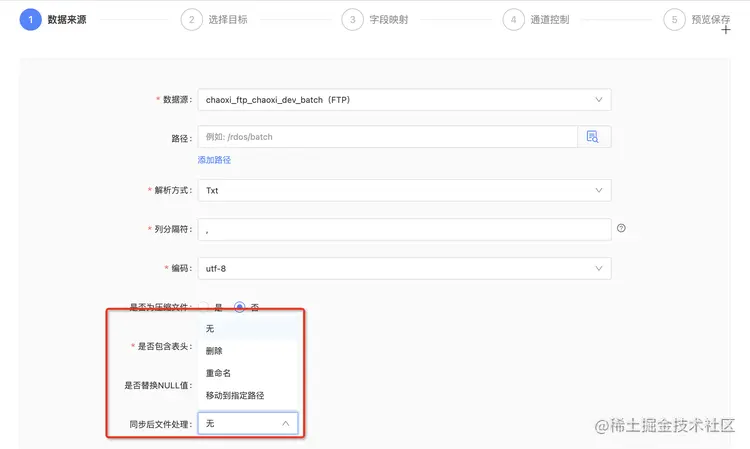Viewport: 750px width, 449px height.
Task: Go to step 5 预览保存
Action: point(697,20)
